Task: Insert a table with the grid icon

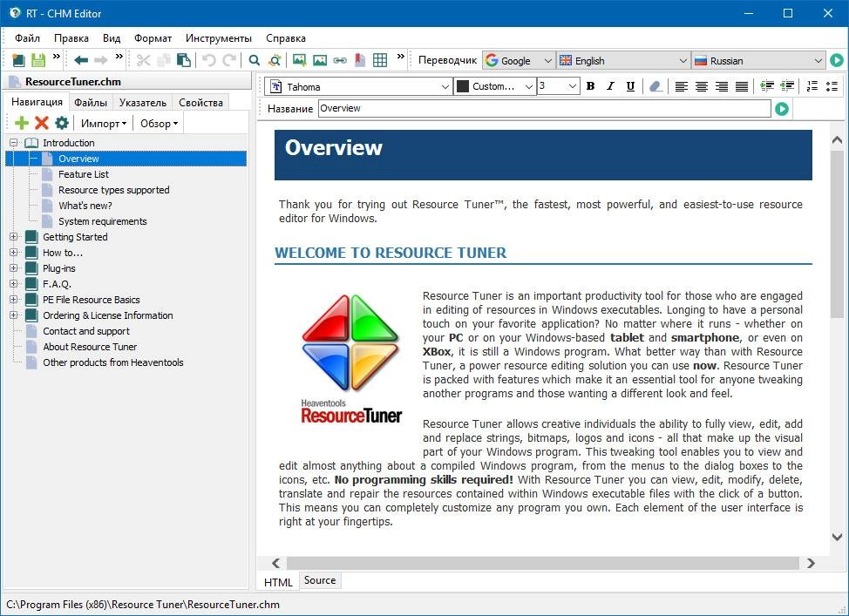Action: click(380, 60)
